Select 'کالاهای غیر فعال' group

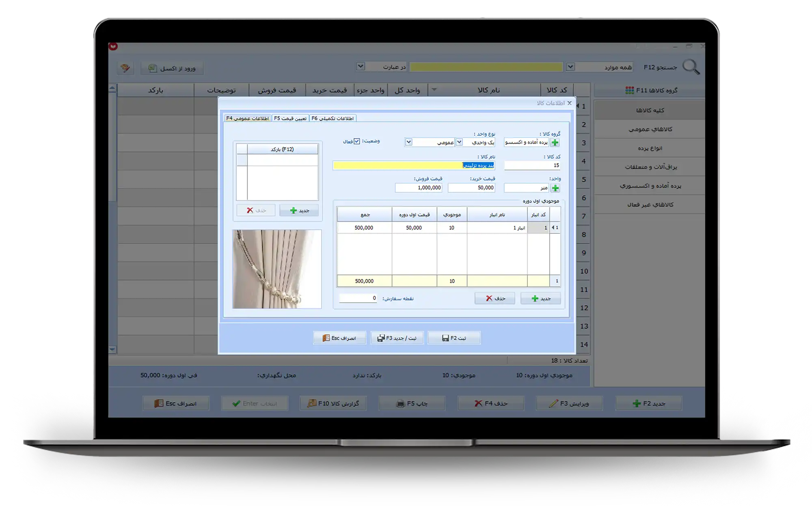pos(650,205)
